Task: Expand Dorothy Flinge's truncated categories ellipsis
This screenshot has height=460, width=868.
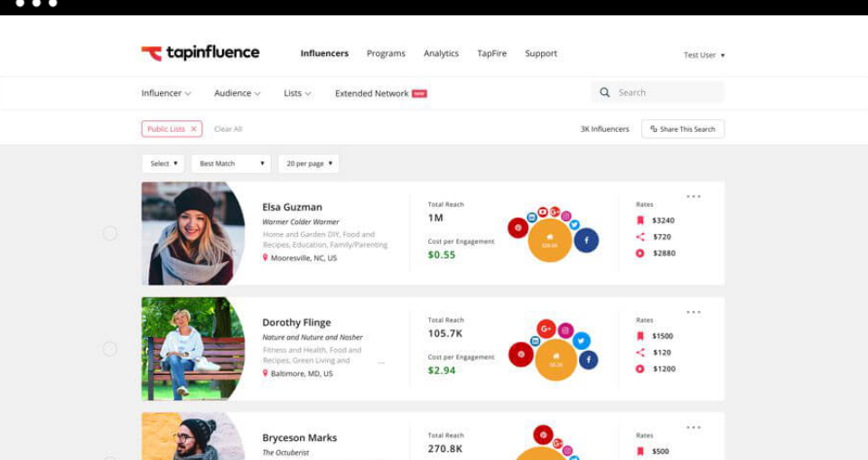Action: pos(381,363)
